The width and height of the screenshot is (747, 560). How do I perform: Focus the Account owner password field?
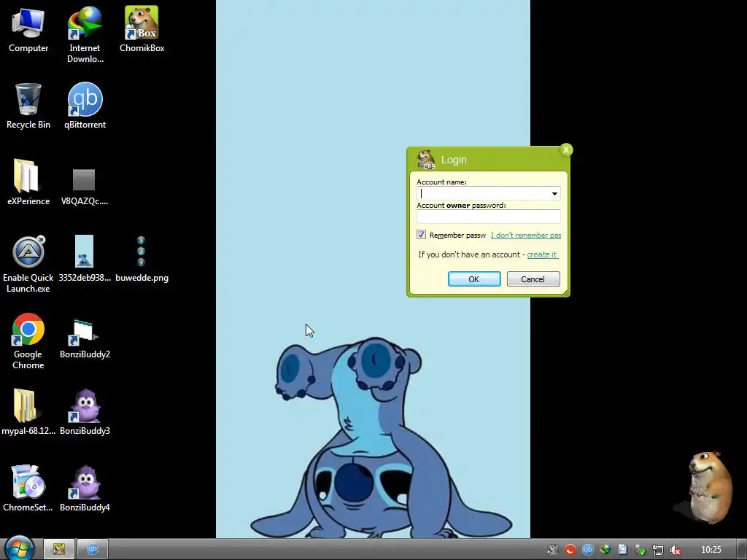488,217
